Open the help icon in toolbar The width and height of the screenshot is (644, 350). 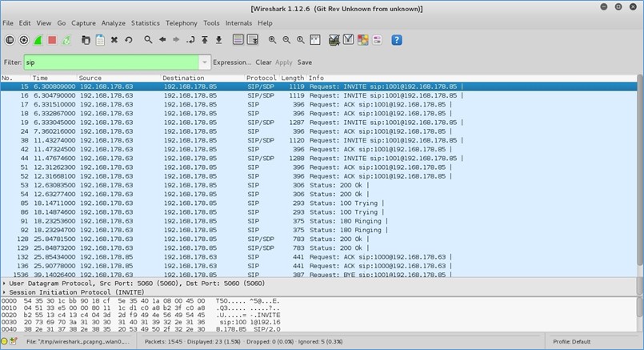[397, 40]
